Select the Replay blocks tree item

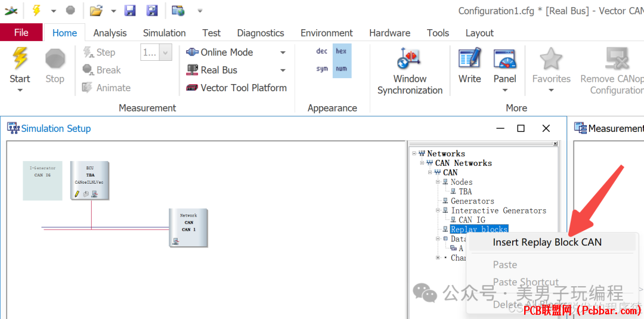click(x=479, y=229)
